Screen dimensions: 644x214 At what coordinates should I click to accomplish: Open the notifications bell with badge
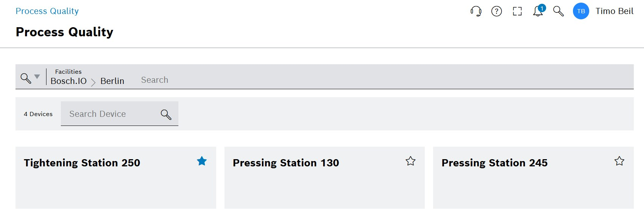point(539,11)
